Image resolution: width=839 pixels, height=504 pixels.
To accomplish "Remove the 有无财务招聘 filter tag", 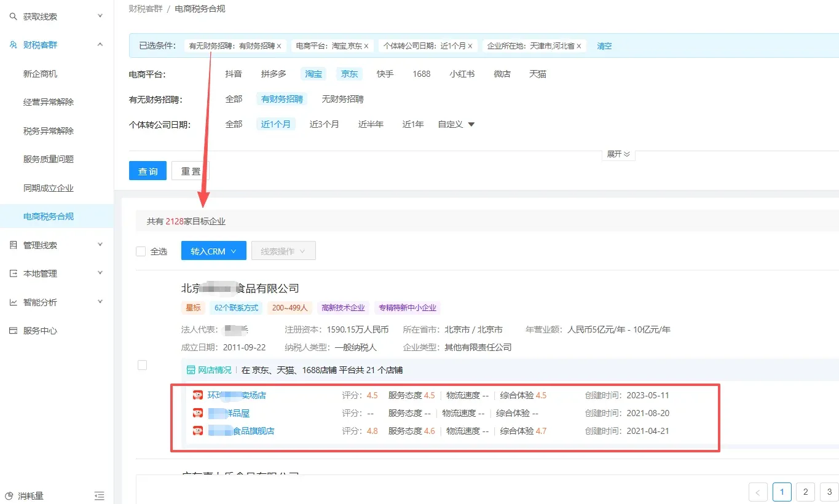I will point(279,46).
